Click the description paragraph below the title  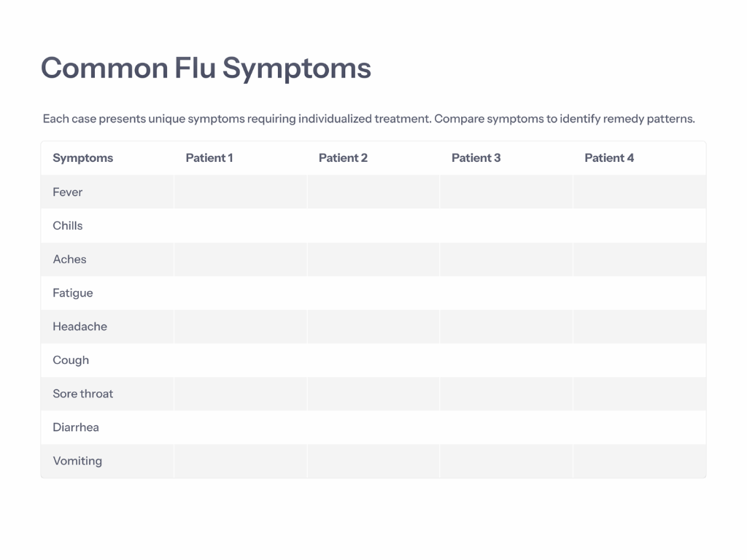click(x=368, y=119)
